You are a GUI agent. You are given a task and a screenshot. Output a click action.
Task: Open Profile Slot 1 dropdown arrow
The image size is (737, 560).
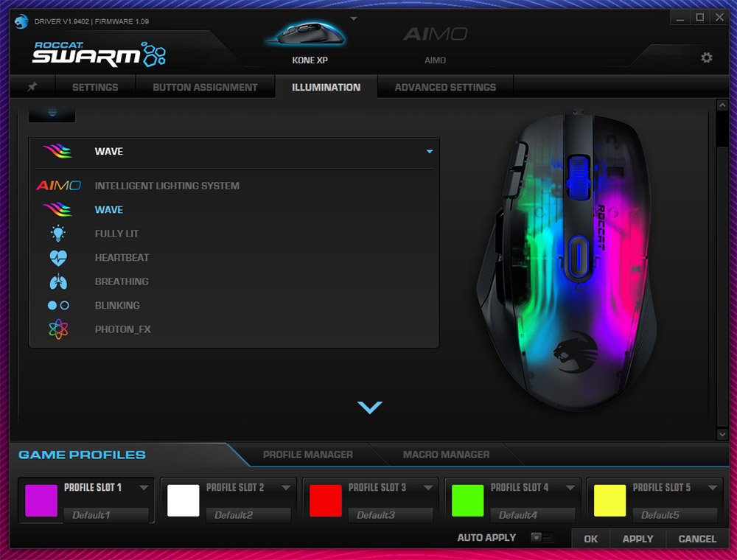point(144,488)
